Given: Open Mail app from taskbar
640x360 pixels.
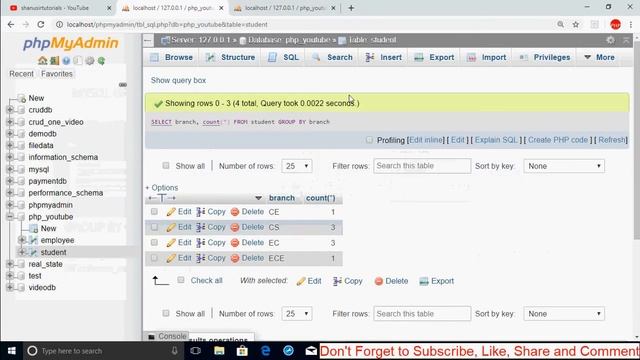Looking at the screenshot, I should coord(311,351).
